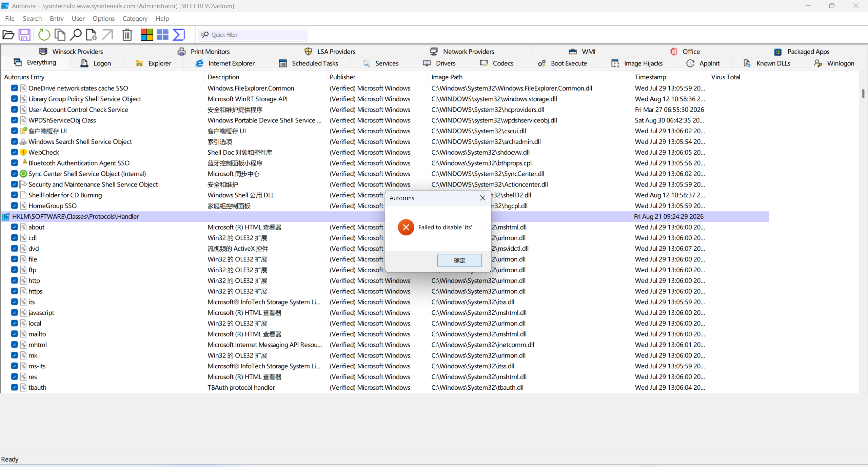868x467 pixels.
Task: Open the File menu
Action: pos(10,19)
